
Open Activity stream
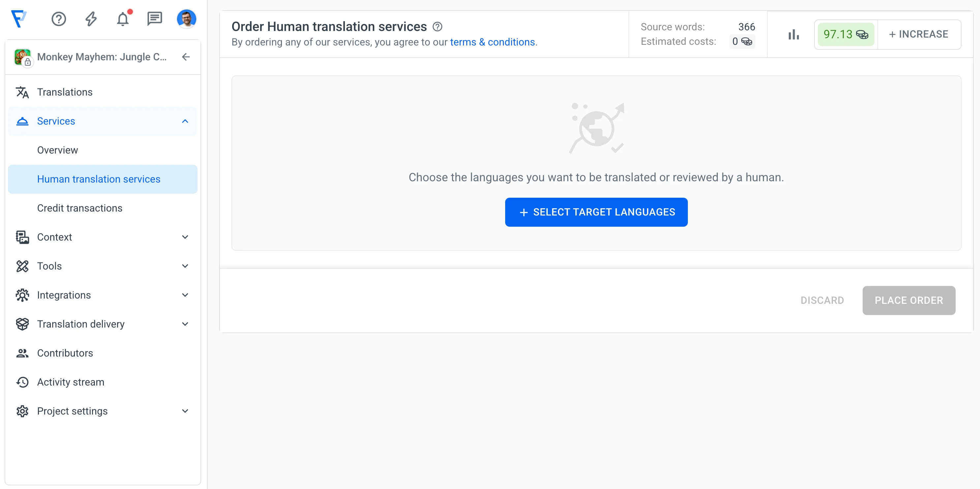(x=103, y=382)
